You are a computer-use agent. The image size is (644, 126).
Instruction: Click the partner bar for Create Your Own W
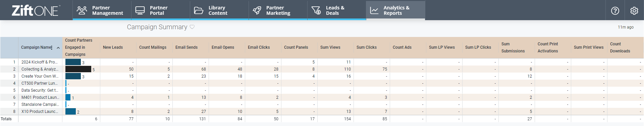click(73, 76)
